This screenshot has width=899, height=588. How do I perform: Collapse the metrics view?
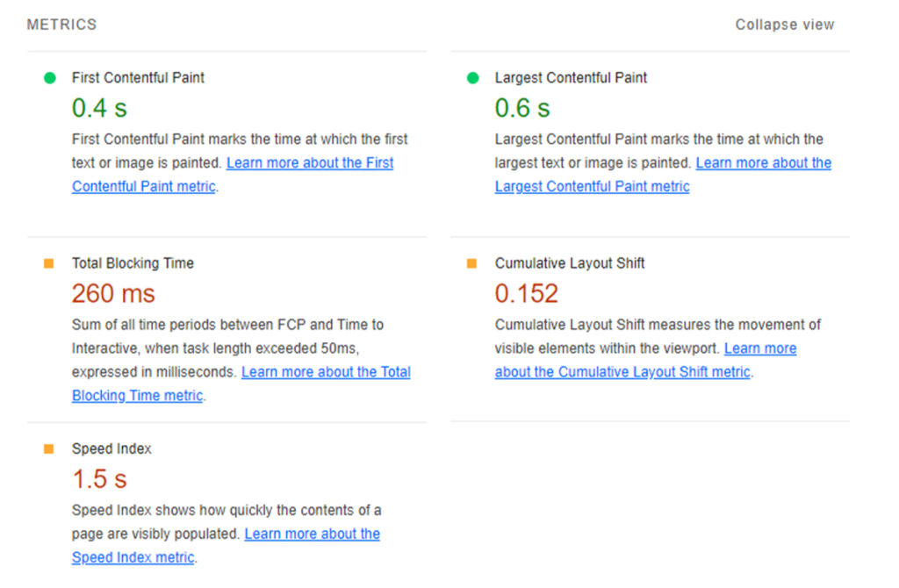click(x=784, y=24)
